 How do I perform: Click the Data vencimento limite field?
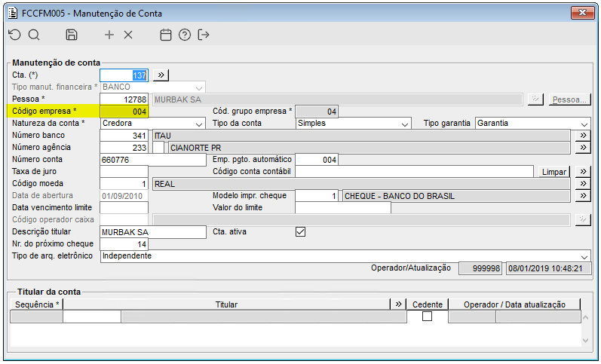pos(124,208)
